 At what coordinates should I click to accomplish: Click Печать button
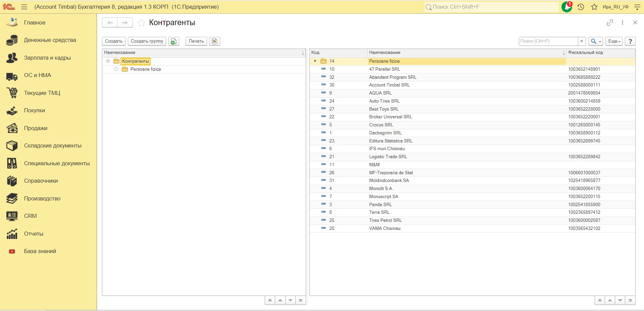pos(196,41)
